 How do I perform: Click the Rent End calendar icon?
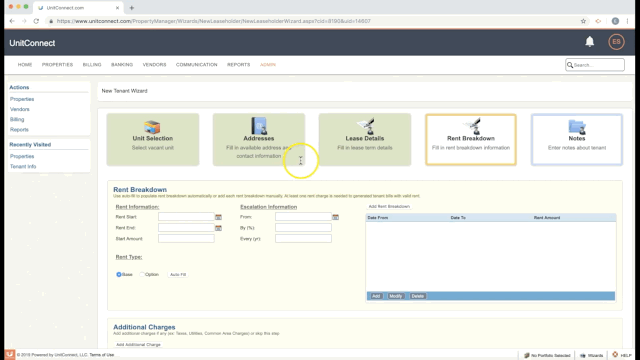pyautogui.click(x=218, y=228)
